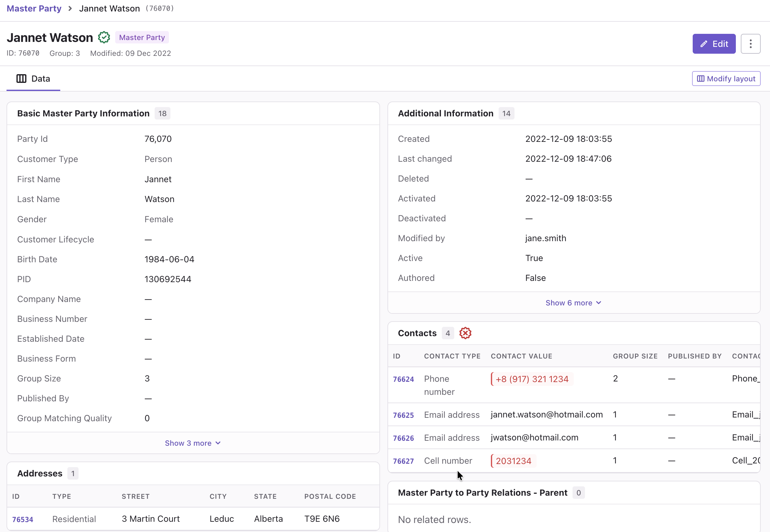This screenshot has height=532, width=770.
Task: Click the green verified badge beside Jannet Watson
Action: tap(104, 37)
